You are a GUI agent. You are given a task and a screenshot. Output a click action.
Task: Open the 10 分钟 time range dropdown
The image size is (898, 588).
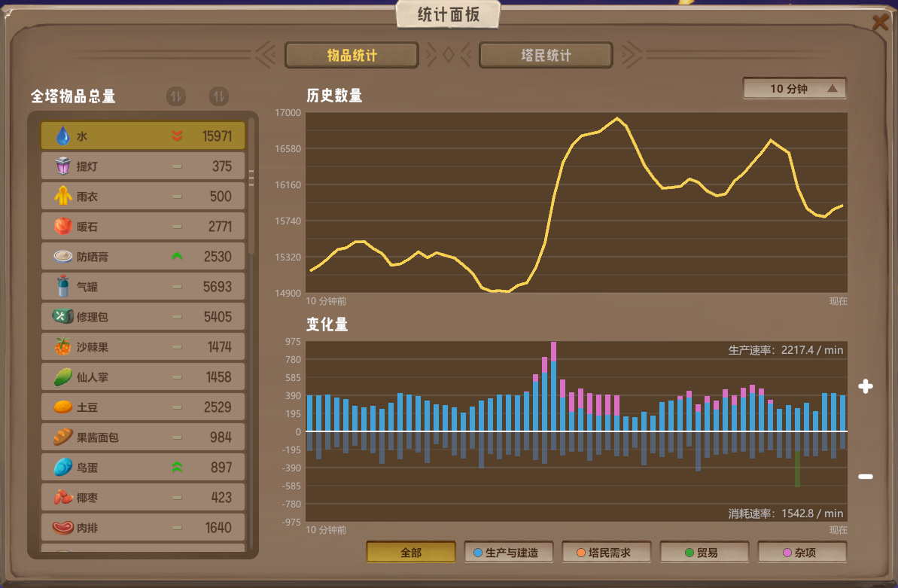(x=795, y=89)
